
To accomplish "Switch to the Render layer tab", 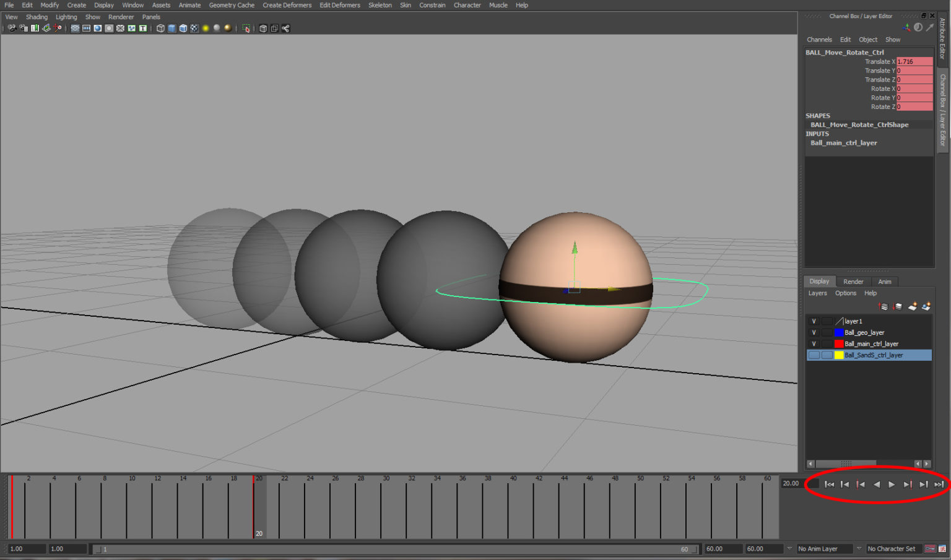I will 853,282.
